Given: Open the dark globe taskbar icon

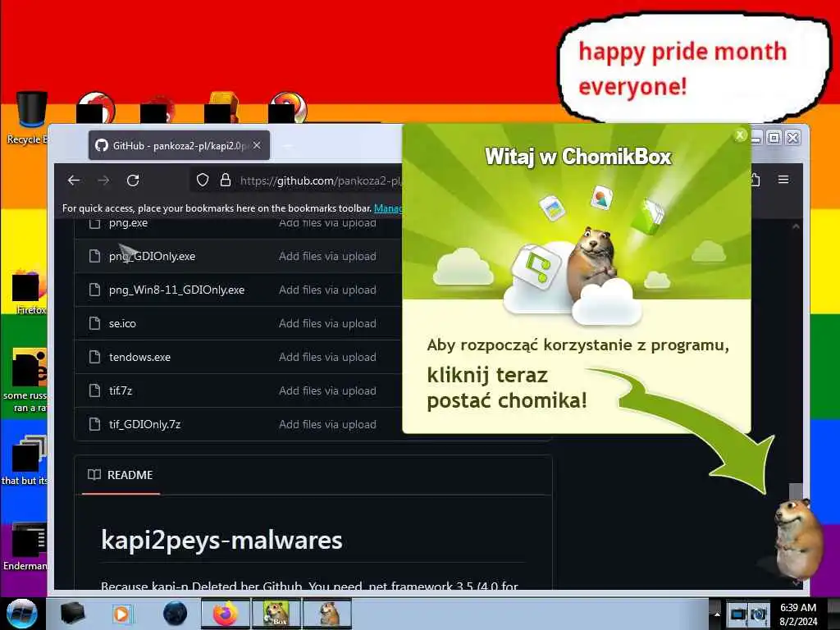Looking at the screenshot, I should pyautogui.click(x=175, y=614).
